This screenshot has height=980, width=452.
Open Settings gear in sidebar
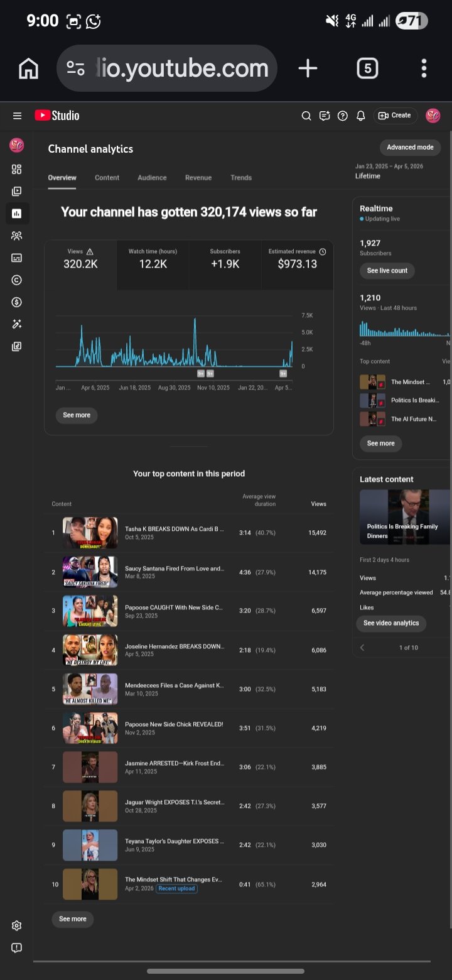pos(17,925)
